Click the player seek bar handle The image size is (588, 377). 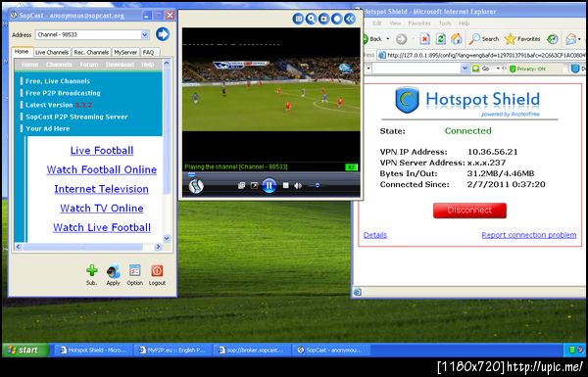191,174
